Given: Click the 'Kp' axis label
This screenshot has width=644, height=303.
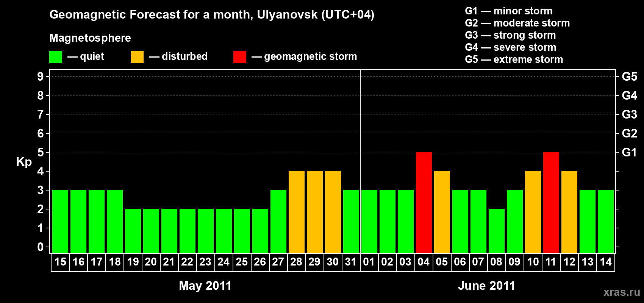Looking at the screenshot, I should click(x=24, y=162).
